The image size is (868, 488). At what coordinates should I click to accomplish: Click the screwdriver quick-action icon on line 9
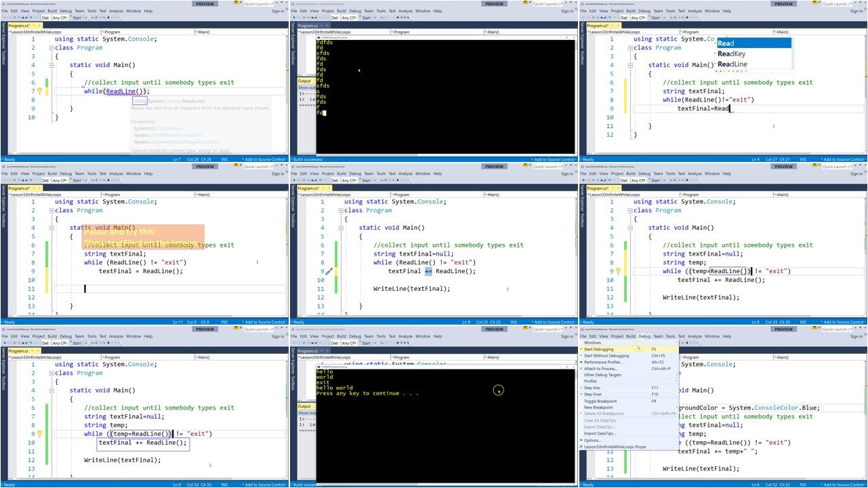[x=329, y=271]
